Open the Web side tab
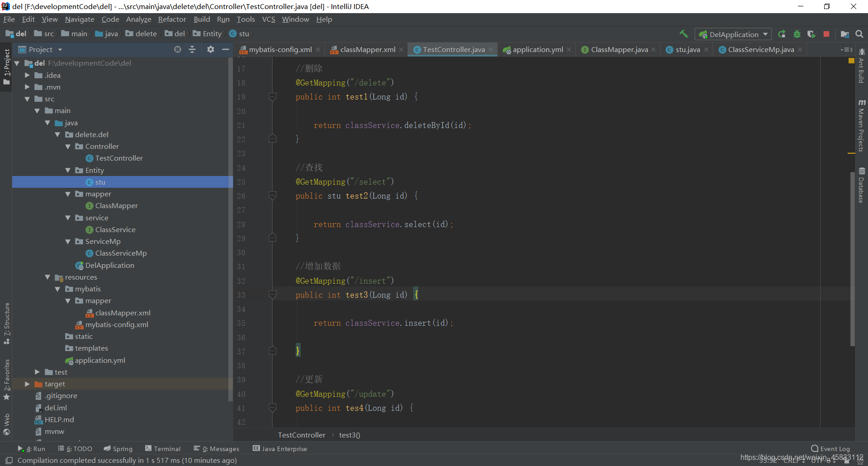 (x=6, y=424)
